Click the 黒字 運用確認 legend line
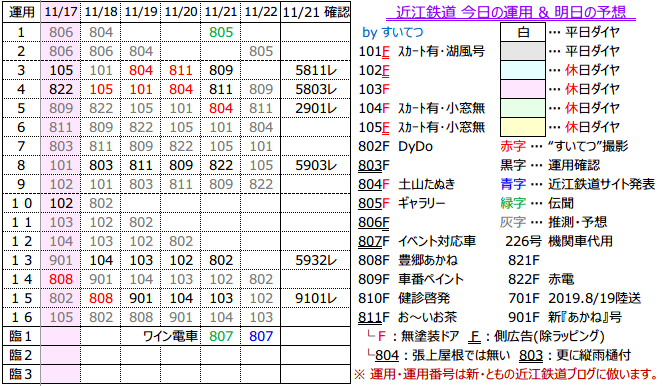This screenshot has width=670, height=386. 550,165
